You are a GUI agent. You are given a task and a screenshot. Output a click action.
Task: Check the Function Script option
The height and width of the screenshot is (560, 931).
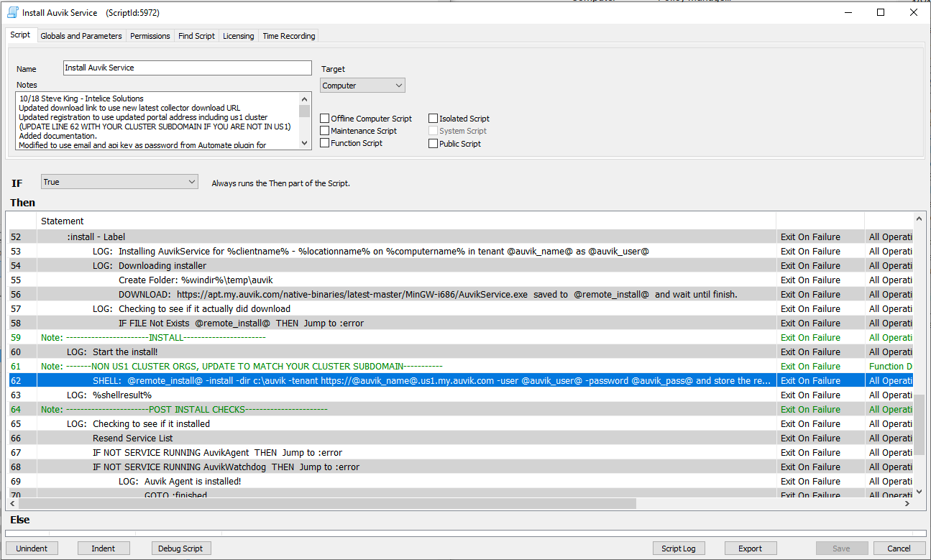coord(325,143)
